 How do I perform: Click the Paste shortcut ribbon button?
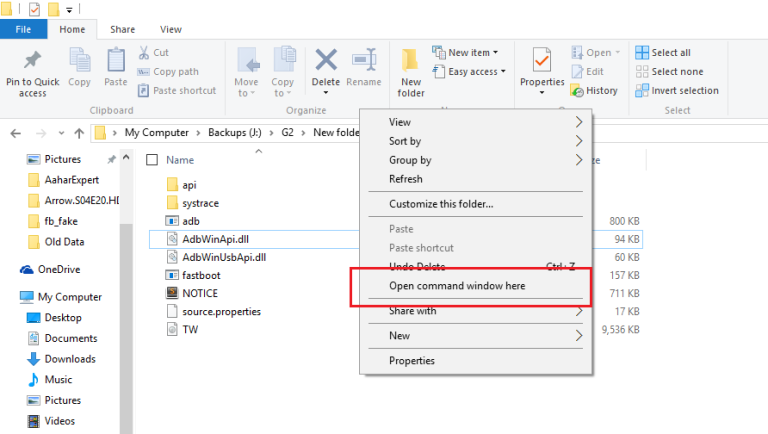click(176, 90)
